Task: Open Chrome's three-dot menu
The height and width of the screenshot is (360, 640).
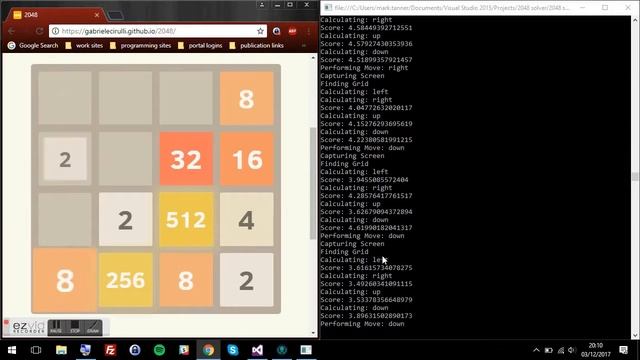Action: 309,31
